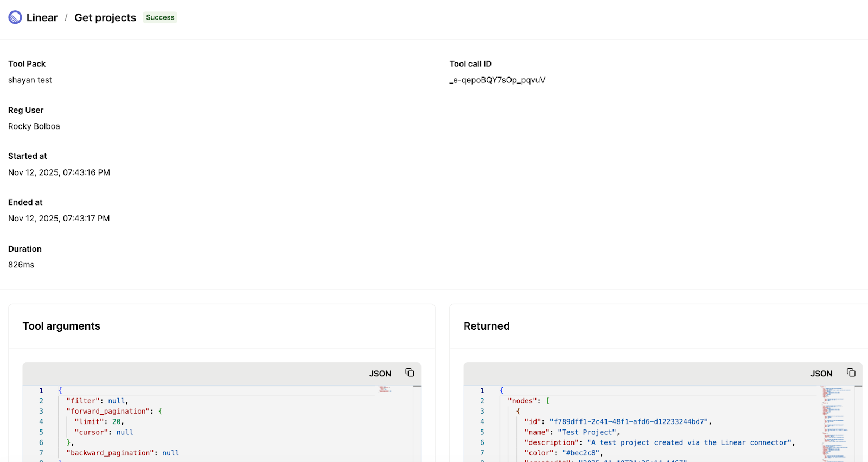Image resolution: width=868 pixels, height=462 pixels.
Task: Click the "forward_pagination" line in arguments
Action: click(x=114, y=411)
